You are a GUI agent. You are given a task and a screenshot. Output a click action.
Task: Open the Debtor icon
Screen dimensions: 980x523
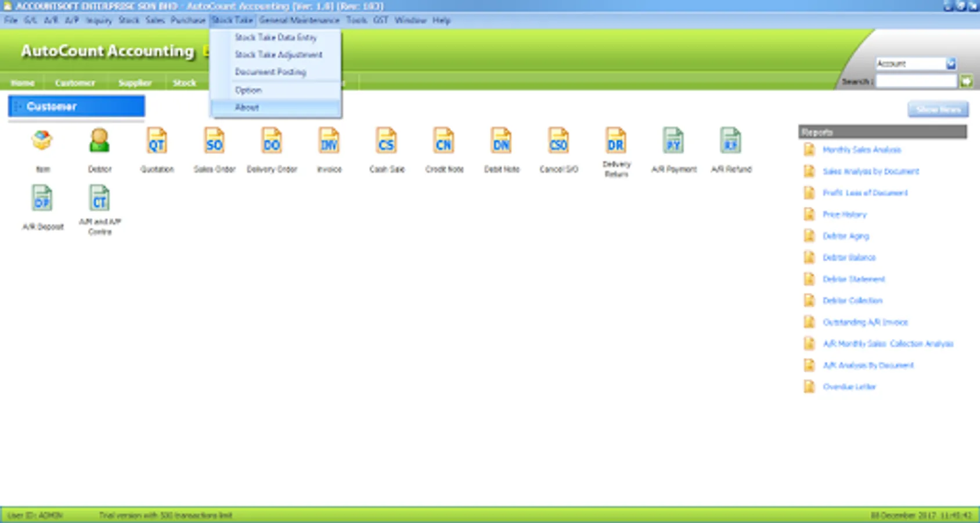[99, 141]
